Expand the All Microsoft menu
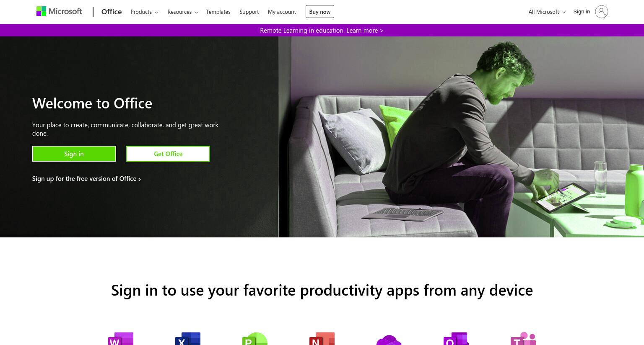Image resolution: width=644 pixels, height=345 pixels. pyautogui.click(x=547, y=12)
